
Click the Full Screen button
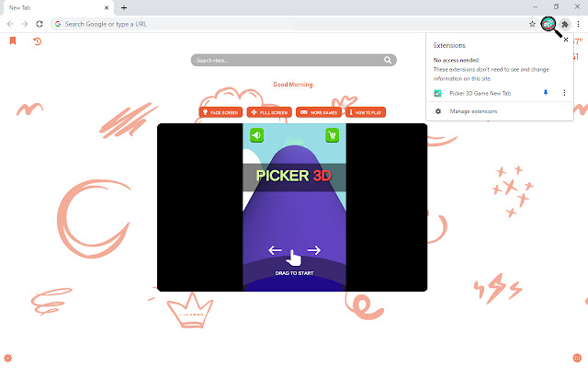tap(269, 112)
